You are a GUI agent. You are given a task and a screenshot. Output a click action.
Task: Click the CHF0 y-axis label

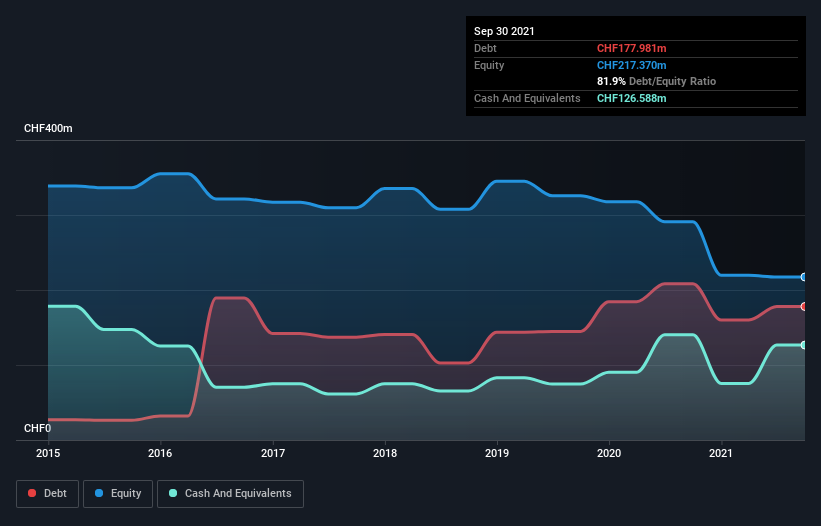(38, 428)
